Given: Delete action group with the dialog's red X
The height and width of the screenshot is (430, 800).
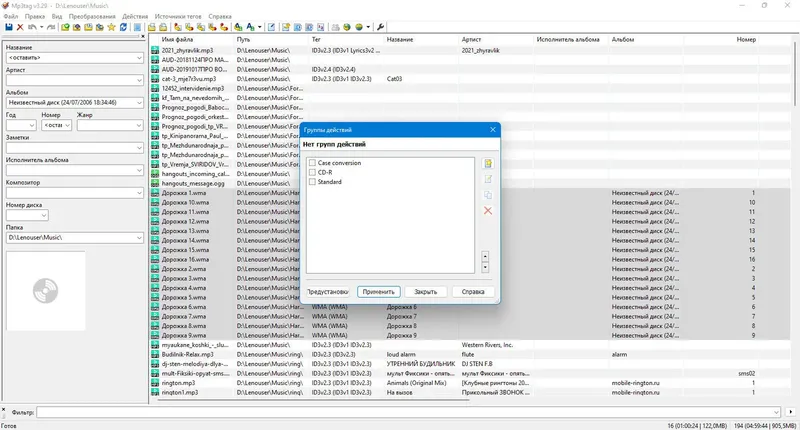Looking at the screenshot, I should (x=488, y=211).
